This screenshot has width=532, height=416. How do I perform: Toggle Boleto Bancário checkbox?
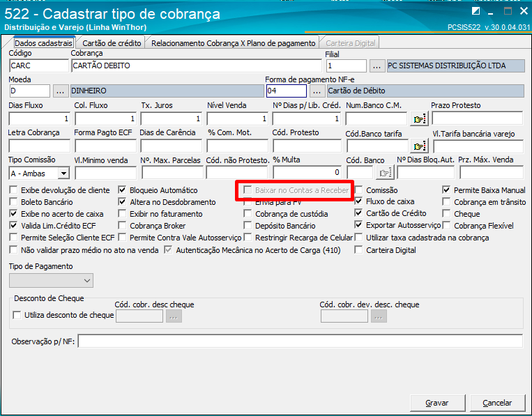13,201
